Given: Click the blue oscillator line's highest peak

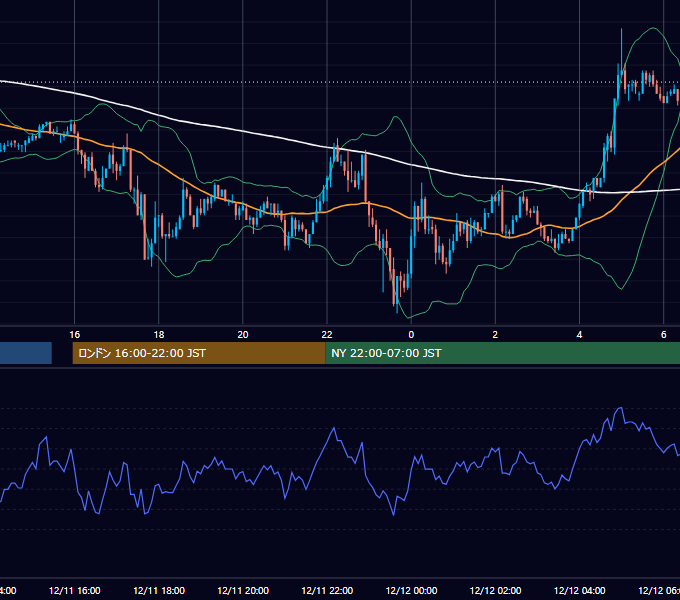Looking at the screenshot, I should (621, 408).
